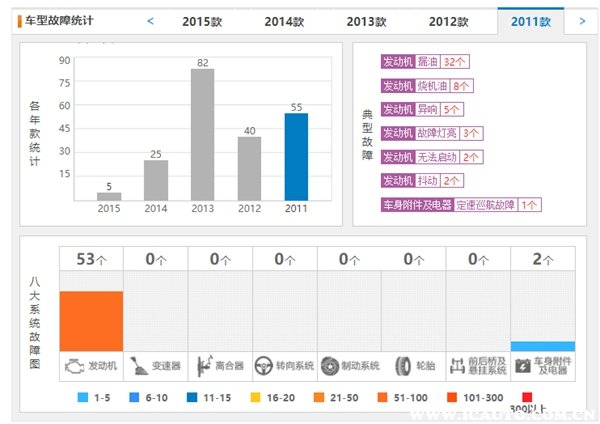Click the body accessories and electrics battery icon

(523, 366)
